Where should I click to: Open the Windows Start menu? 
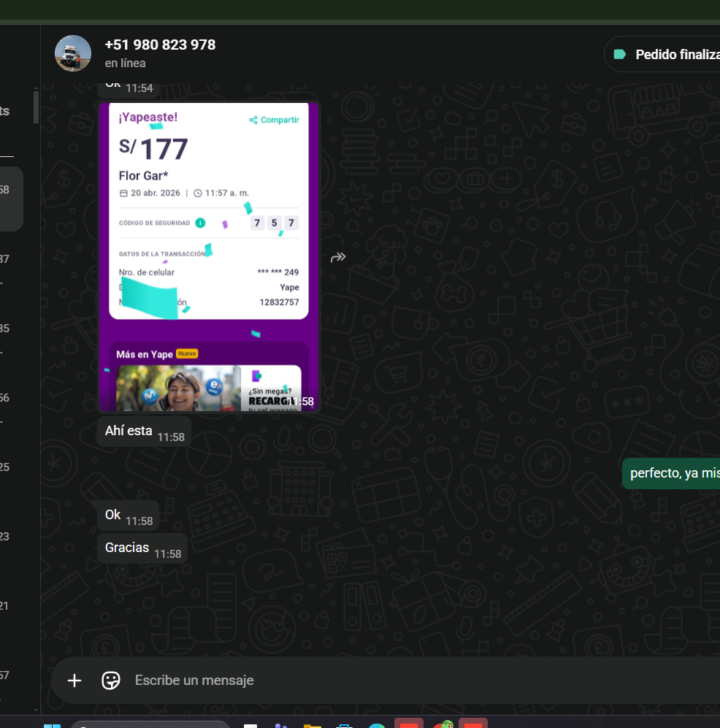point(52,725)
